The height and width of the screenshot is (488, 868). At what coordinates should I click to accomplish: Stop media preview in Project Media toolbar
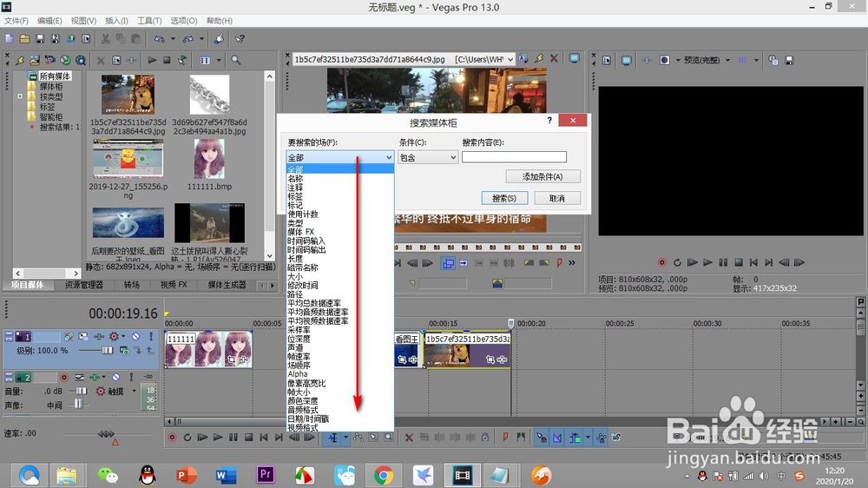[167, 60]
